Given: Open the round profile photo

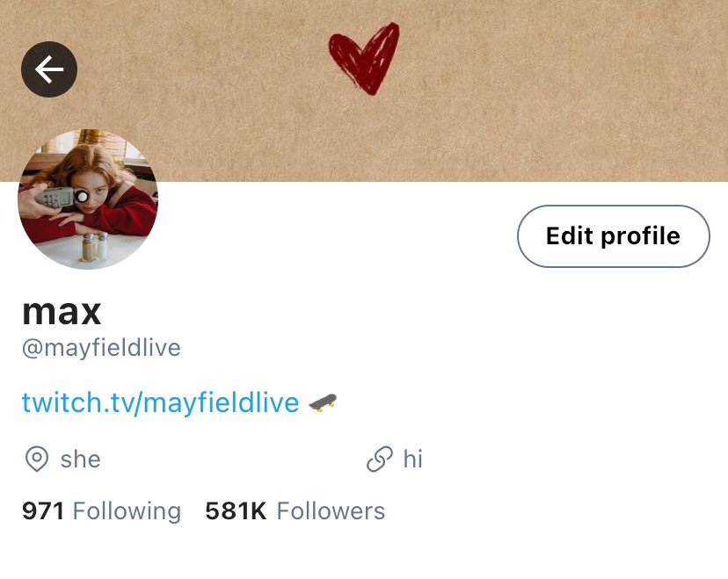Looking at the screenshot, I should tap(88, 199).
